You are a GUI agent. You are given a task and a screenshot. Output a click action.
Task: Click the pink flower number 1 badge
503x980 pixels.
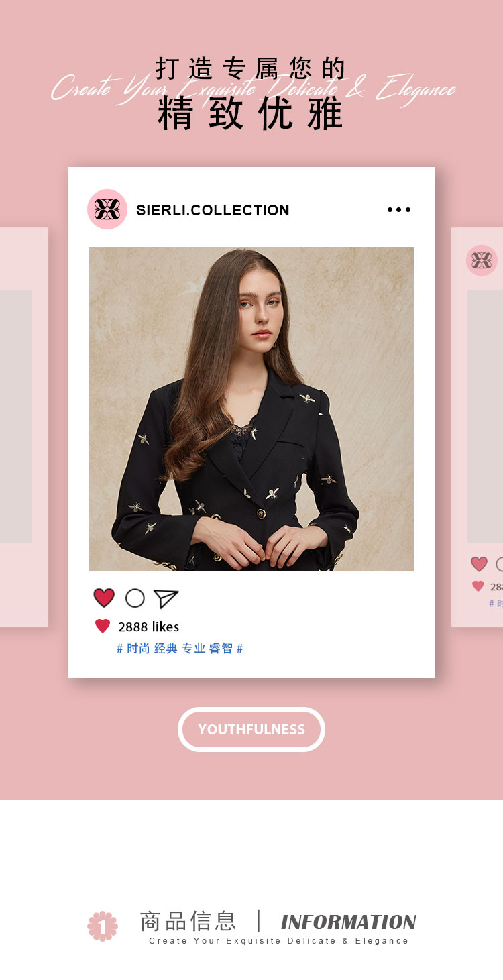click(103, 926)
